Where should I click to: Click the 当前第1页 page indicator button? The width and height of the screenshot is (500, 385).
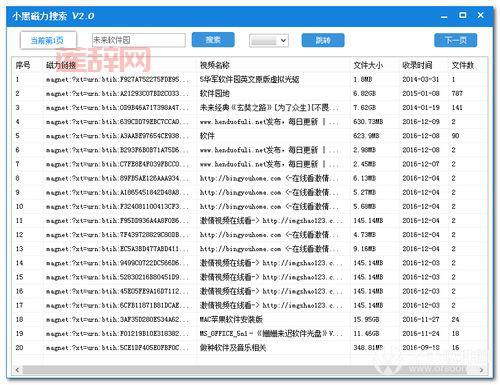pos(48,40)
